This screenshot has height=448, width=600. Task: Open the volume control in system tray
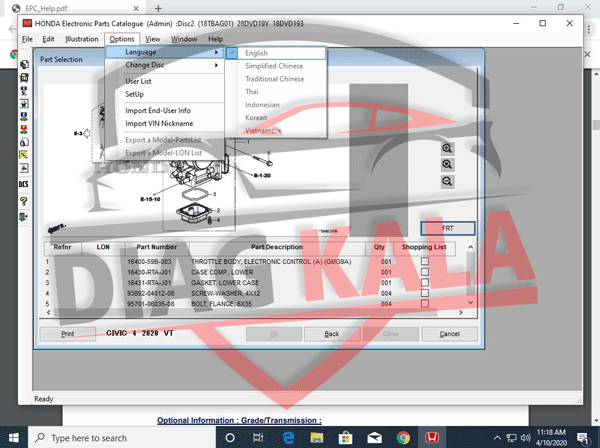pos(526,437)
